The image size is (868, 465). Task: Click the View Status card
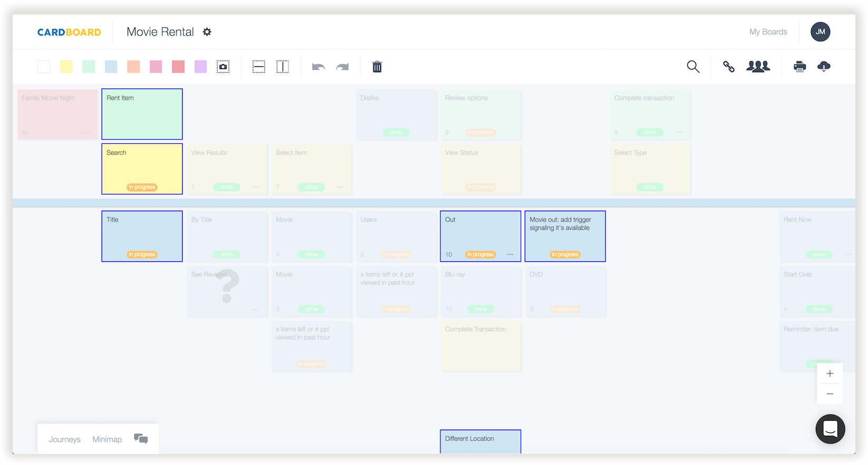point(481,169)
